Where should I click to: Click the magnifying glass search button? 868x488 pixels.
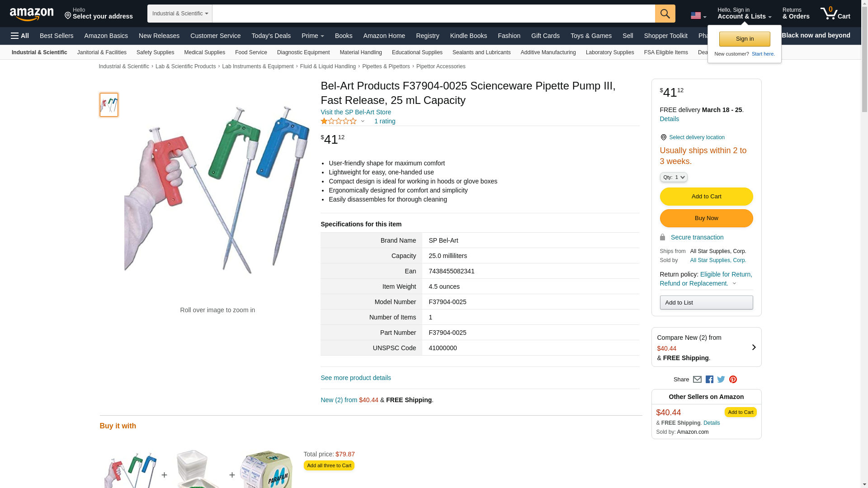(x=665, y=14)
